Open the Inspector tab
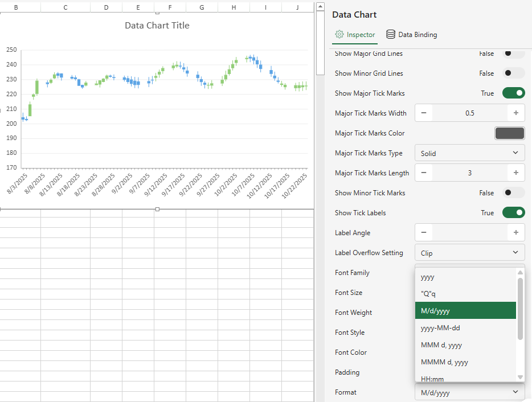The width and height of the screenshot is (532, 402). coord(355,35)
